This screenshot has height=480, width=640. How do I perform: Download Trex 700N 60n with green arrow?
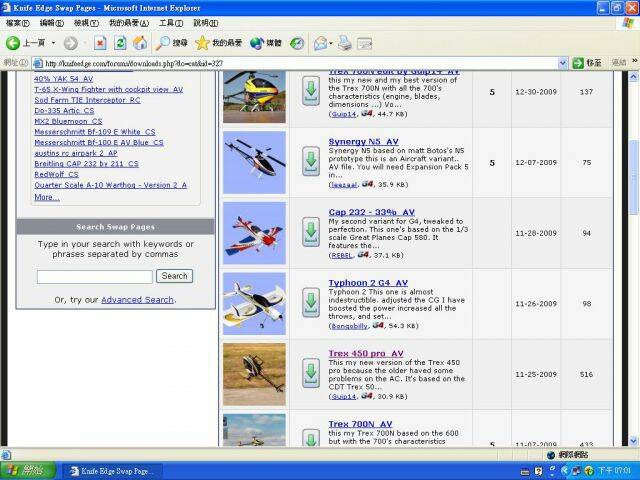pyautogui.click(x=311, y=91)
